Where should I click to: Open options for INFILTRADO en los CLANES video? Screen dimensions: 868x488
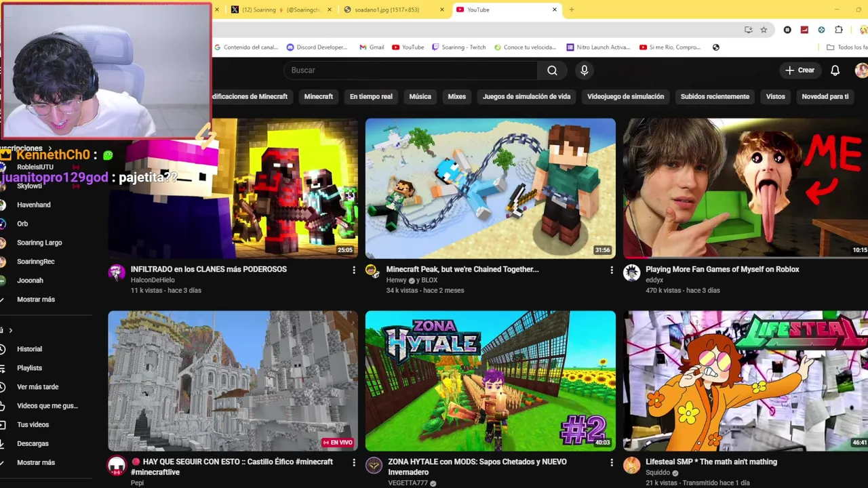pyautogui.click(x=353, y=270)
